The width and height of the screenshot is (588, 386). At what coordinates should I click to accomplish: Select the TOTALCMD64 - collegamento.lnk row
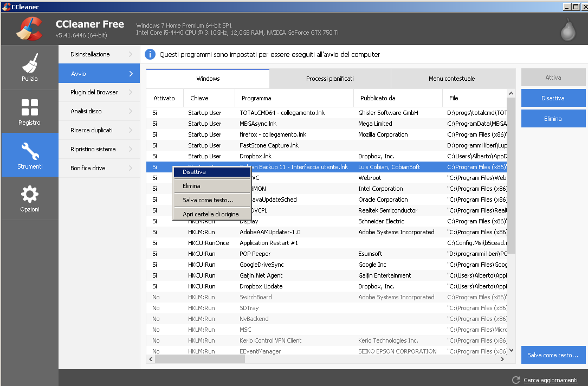[326, 113]
